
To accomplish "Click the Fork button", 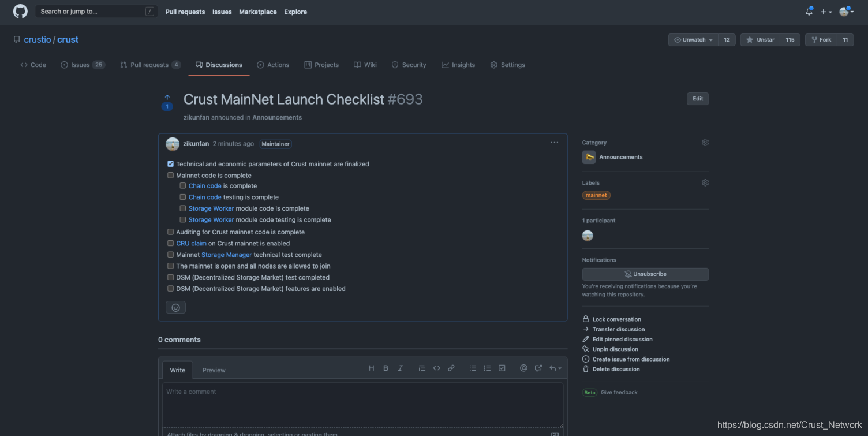I will tap(821, 40).
